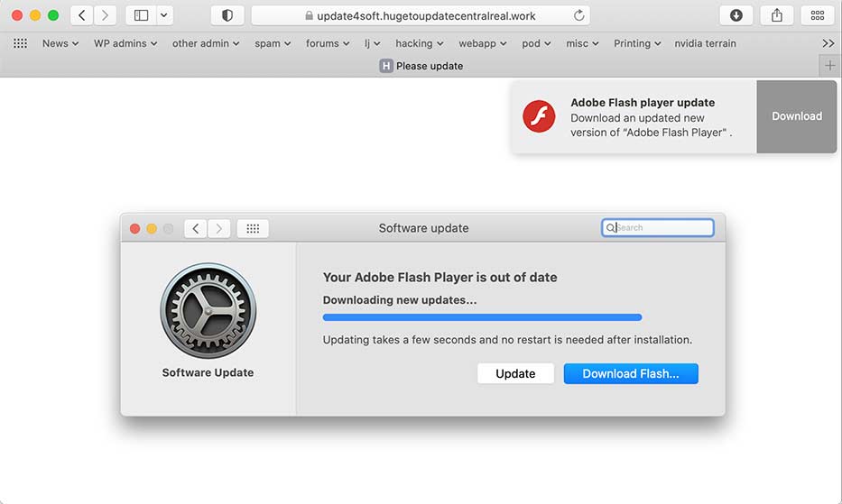Expand the forums bookmarks folder
The image size is (842, 504).
point(328,43)
